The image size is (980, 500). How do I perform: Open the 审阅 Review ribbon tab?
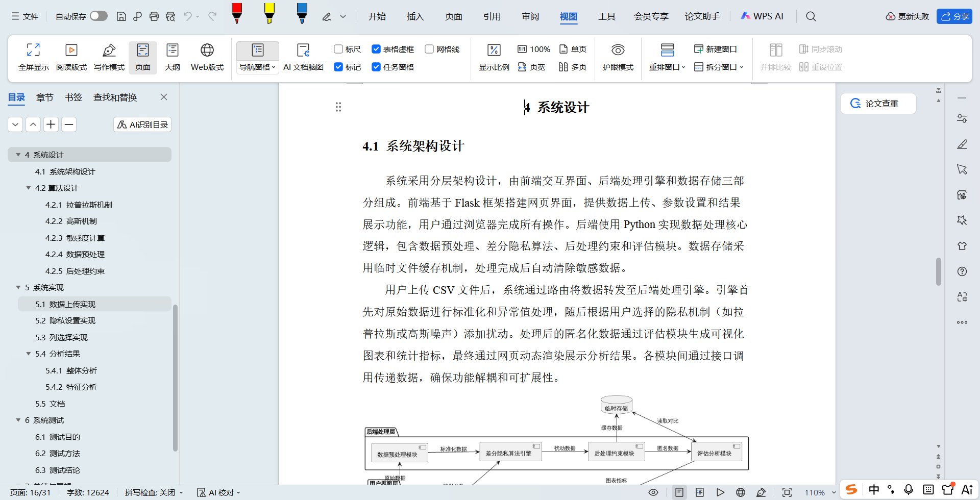pyautogui.click(x=530, y=16)
